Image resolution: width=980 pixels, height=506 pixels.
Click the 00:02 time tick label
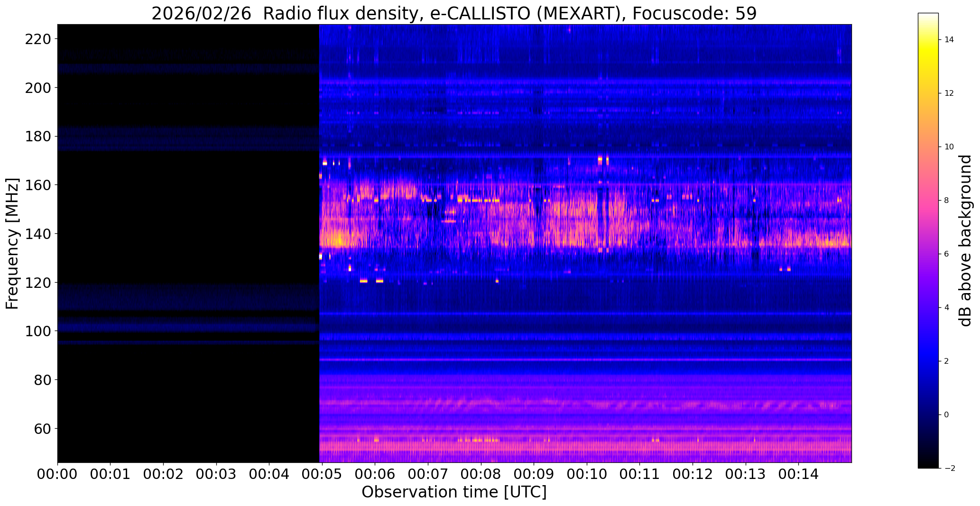click(164, 474)
